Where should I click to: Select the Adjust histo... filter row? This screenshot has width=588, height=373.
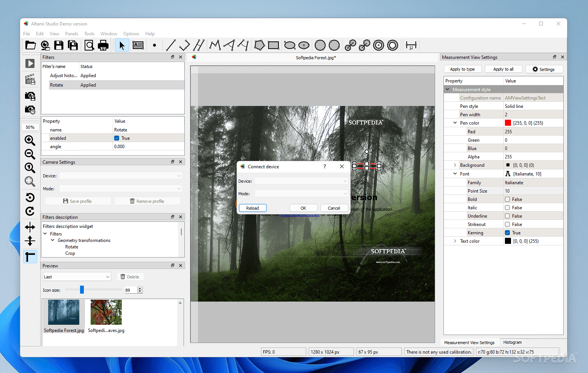(x=113, y=76)
